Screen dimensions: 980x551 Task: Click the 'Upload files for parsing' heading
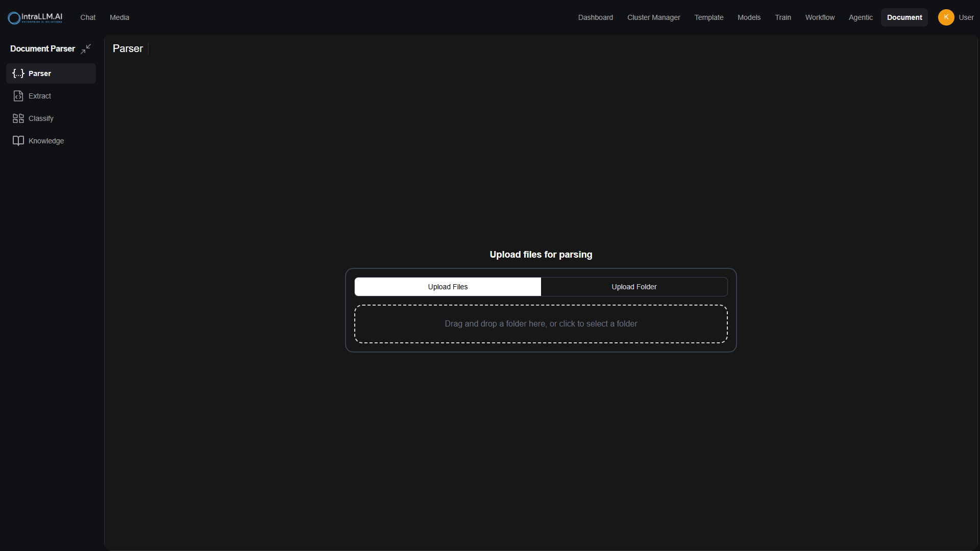click(541, 255)
